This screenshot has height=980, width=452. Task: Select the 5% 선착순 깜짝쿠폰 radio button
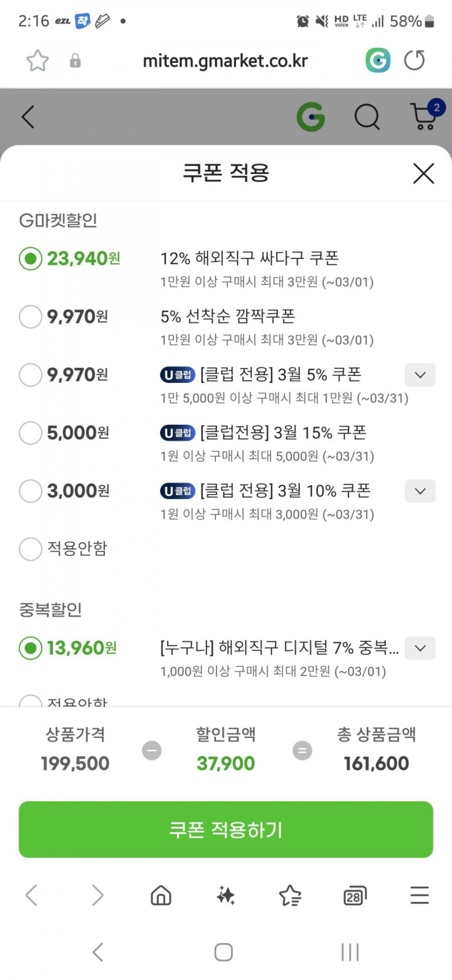pos(30,317)
